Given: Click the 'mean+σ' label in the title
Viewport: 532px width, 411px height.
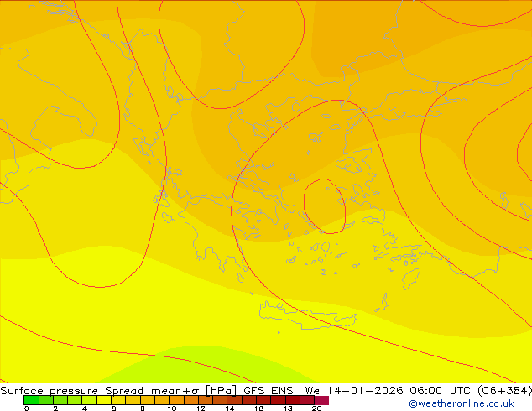Looking at the screenshot, I should point(175,391).
